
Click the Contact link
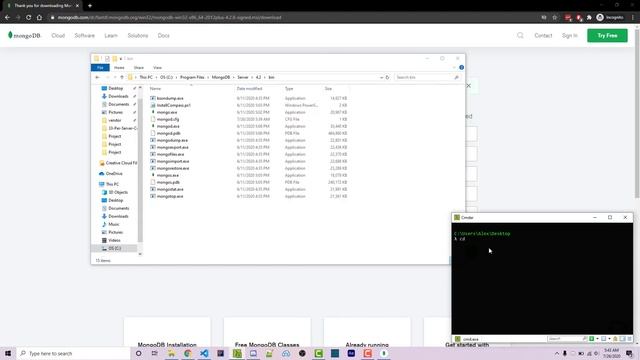[x=543, y=36]
